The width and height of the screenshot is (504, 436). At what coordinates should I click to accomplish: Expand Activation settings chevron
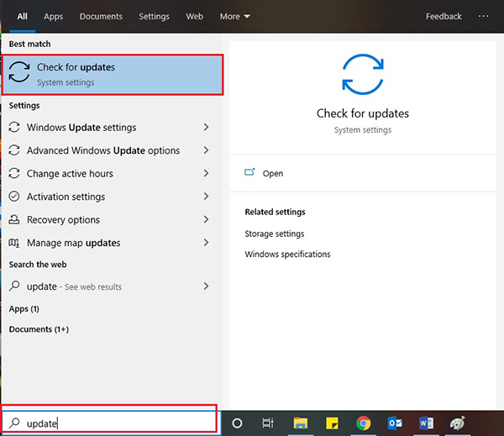click(x=206, y=197)
